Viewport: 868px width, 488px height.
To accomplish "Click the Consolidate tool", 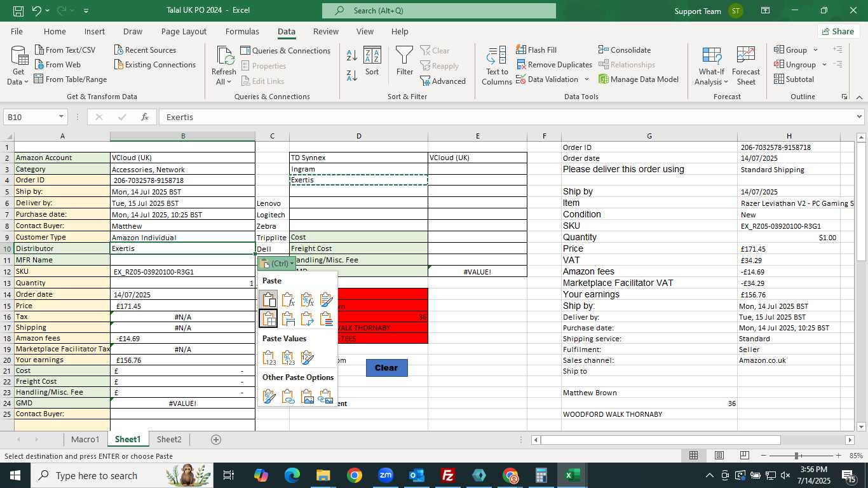I will pyautogui.click(x=625, y=50).
